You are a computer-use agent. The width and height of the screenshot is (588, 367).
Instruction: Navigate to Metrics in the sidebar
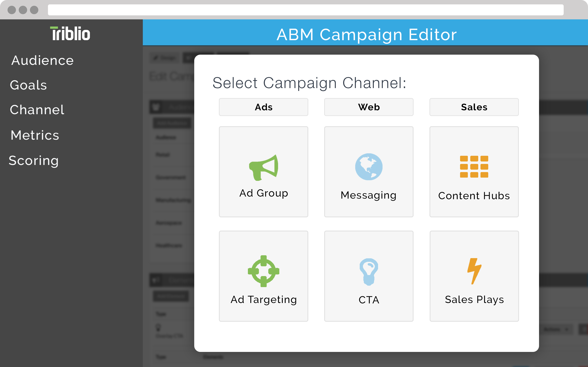pyautogui.click(x=35, y=135)
